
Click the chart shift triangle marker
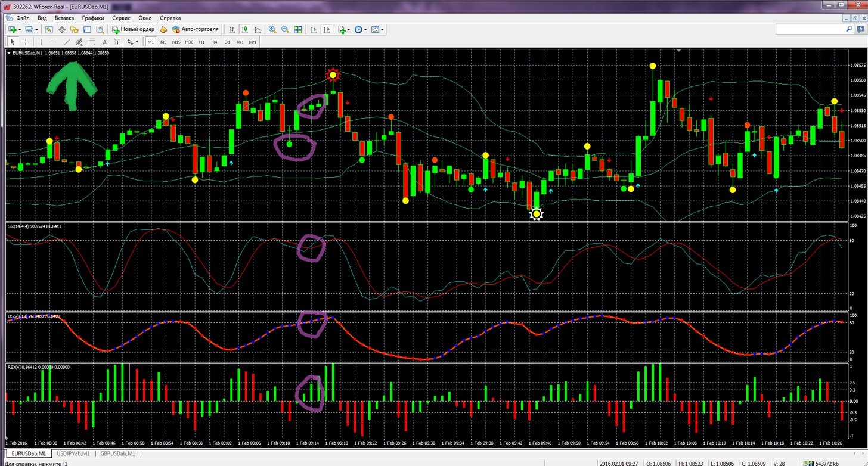click(x=678, y=51)
